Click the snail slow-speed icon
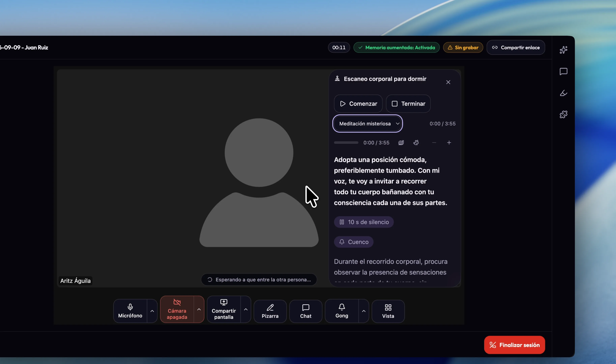 (x=401, y=143)
